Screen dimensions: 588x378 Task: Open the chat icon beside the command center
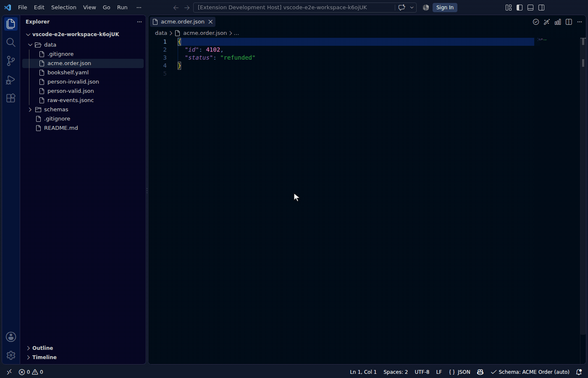pos(402,8)
